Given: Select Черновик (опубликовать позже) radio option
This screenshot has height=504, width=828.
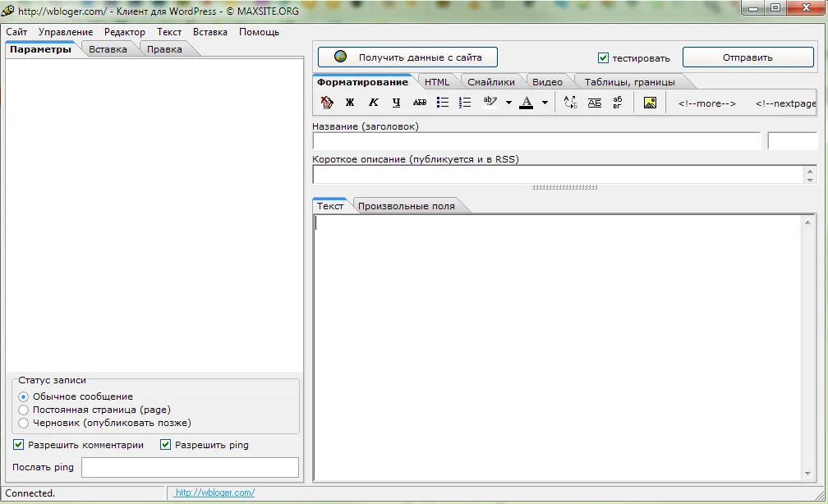Looking at the screenshot, I should 24,423.
